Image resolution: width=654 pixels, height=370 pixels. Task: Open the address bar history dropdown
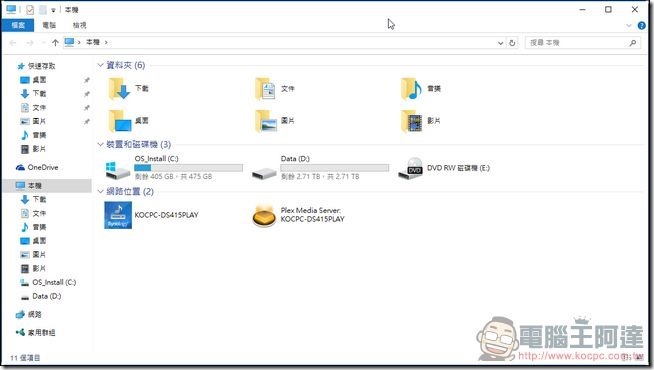pyautogui.click(x=501, y=43)
